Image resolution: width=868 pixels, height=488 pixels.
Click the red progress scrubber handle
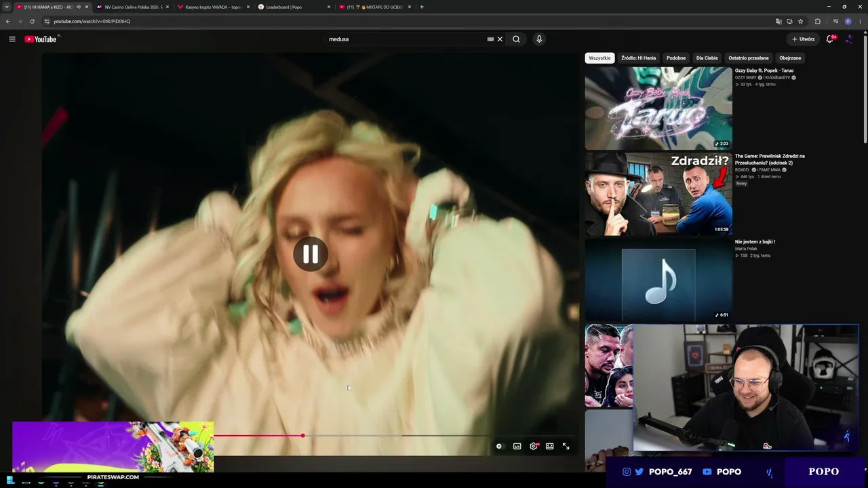(302, 436)
